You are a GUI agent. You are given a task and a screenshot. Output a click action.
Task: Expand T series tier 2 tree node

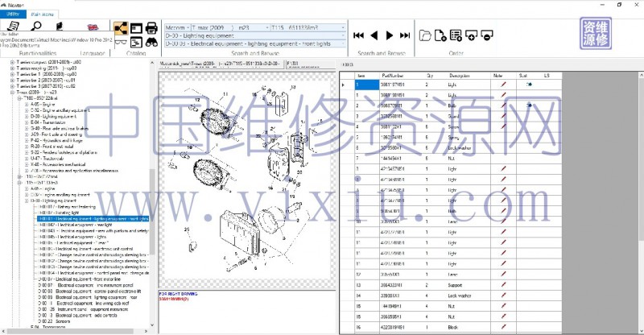click(12, 81)
